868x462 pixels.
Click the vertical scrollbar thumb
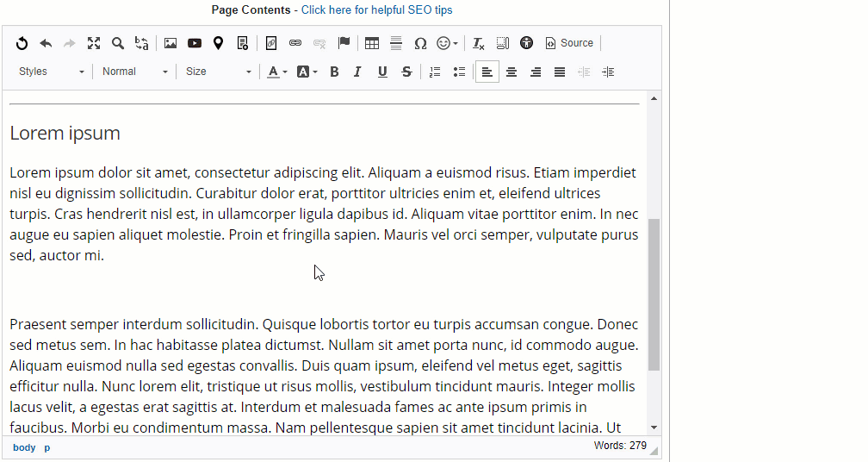click(654, 295)
